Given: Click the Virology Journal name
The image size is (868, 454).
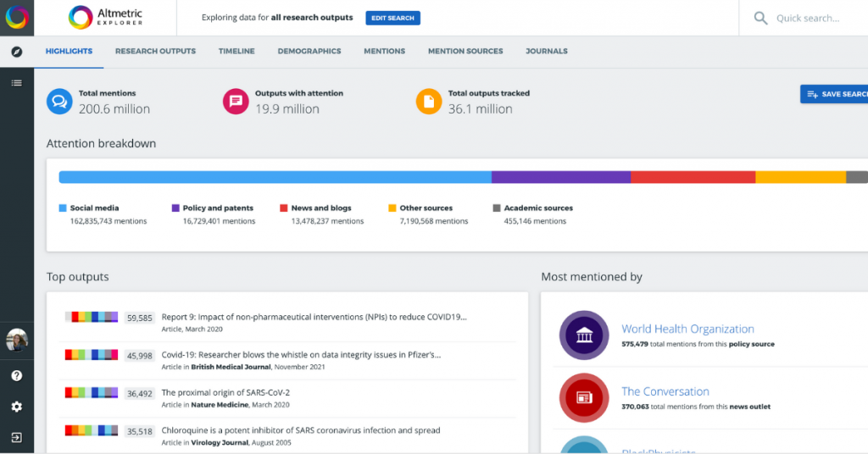Looking at the screenshot, I should coord(220,442).
